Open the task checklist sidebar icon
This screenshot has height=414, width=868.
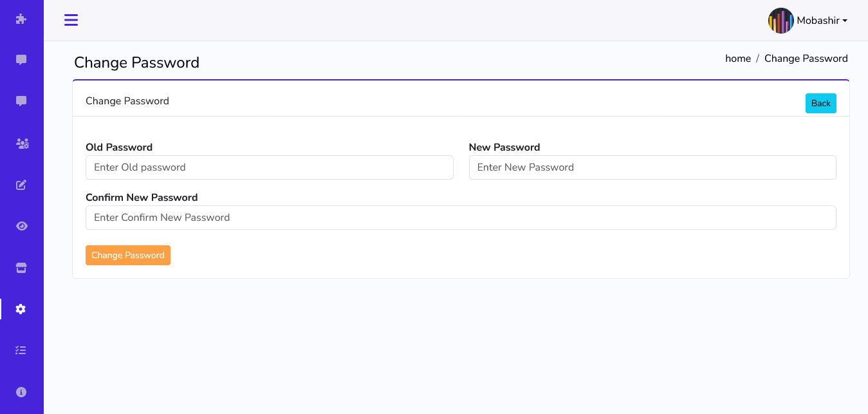pyautogui.click(x=21, y=350)
